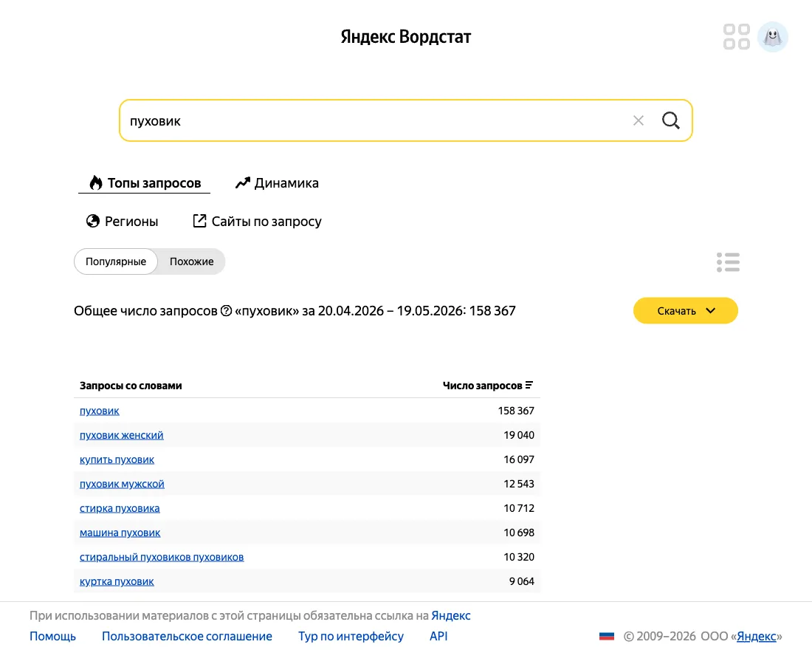
Task: Open the стирка пуховика query link
Action: (120, 508)
